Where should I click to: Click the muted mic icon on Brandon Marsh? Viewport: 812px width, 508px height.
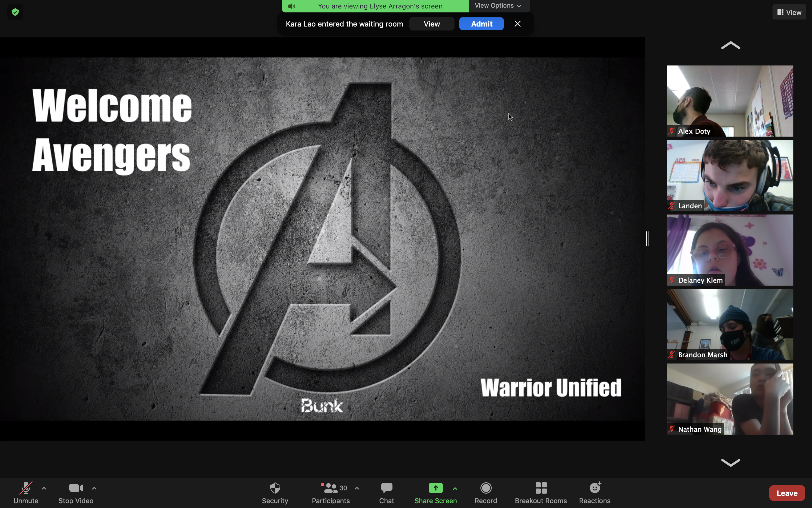tap(671, 355)
